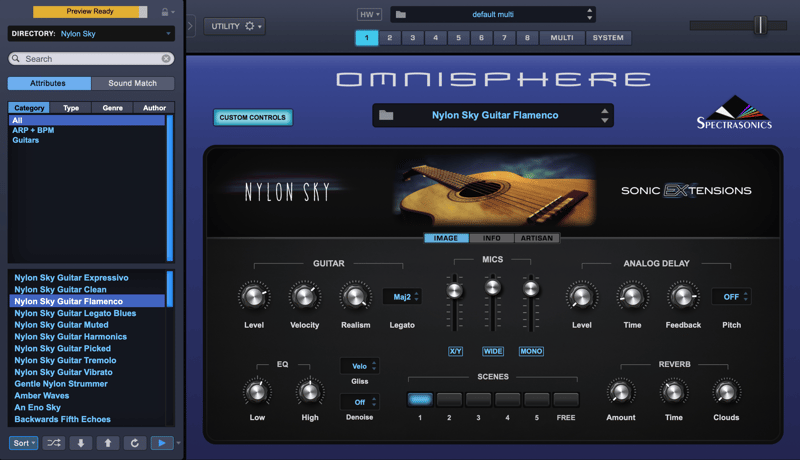Click the second MICS fader
The width and height of the screenshot is (800, 460).
492,287
